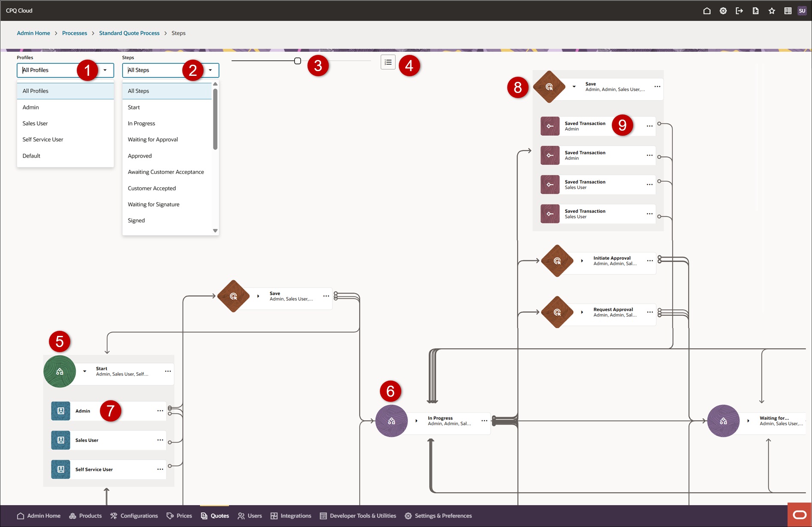Click the Standard Quote Process breadcrumb
Screen dimensions: 812x527
(x=129, y=33)
